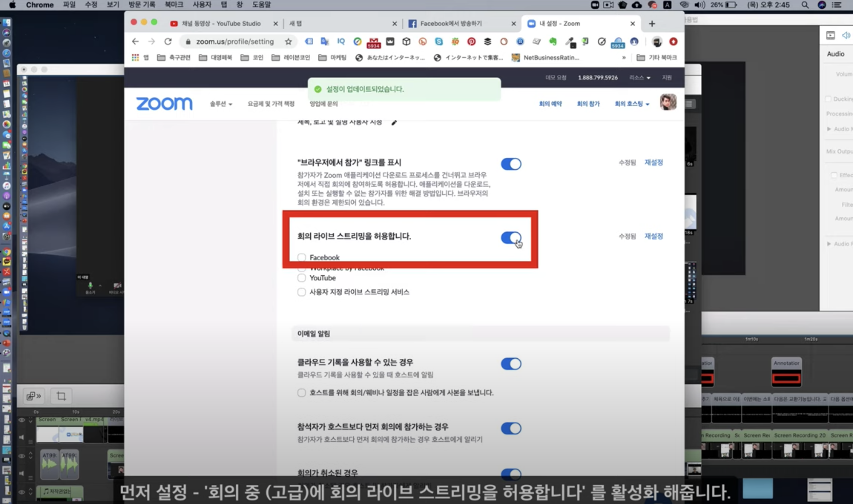Open 회의 참가 link
Screen dimensions: 853x504
588,104
